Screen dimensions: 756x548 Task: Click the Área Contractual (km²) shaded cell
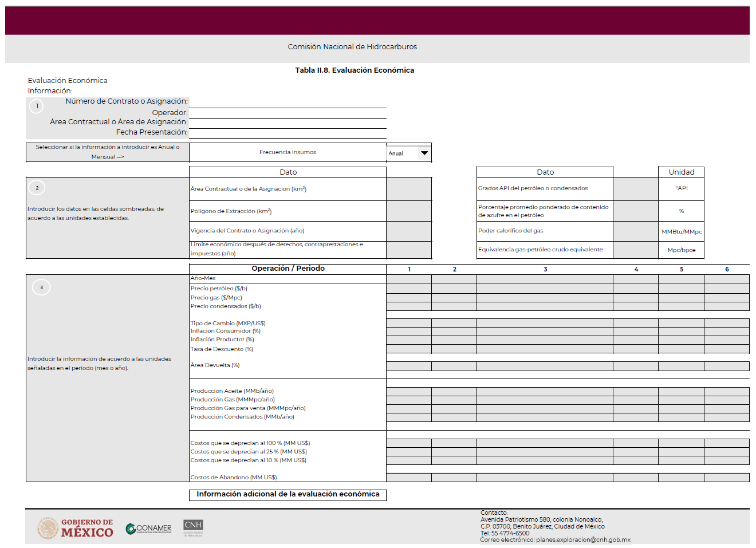(409, 189)
